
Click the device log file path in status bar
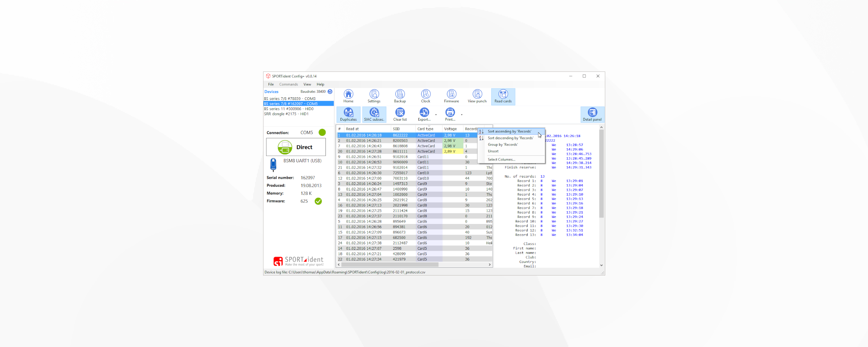[x=345, y=272]
